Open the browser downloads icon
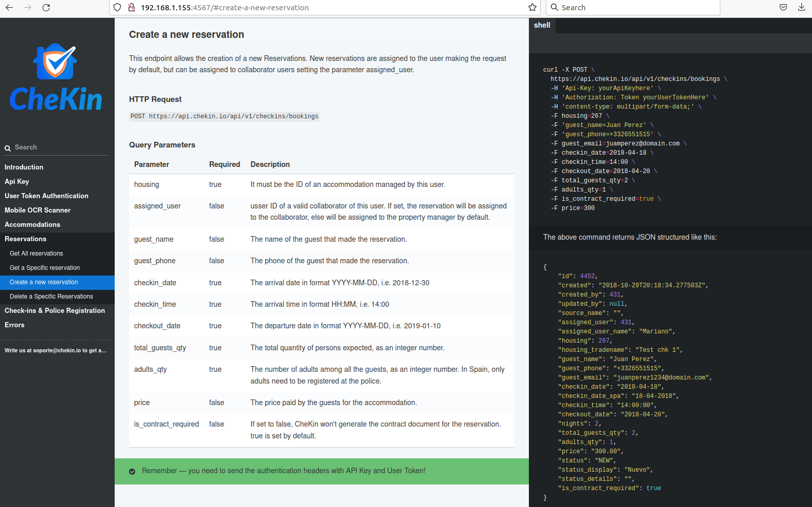This screenshot has width=812, height=507. coord(801,8)
